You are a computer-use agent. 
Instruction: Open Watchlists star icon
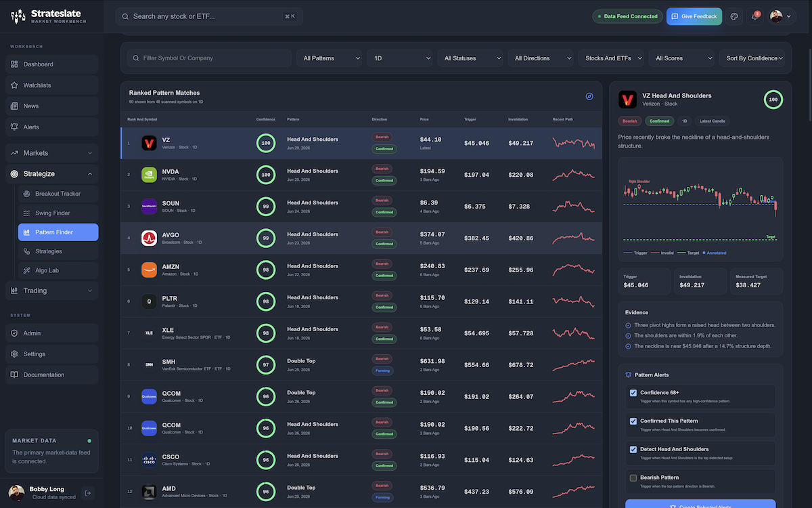tap(15, 85)
